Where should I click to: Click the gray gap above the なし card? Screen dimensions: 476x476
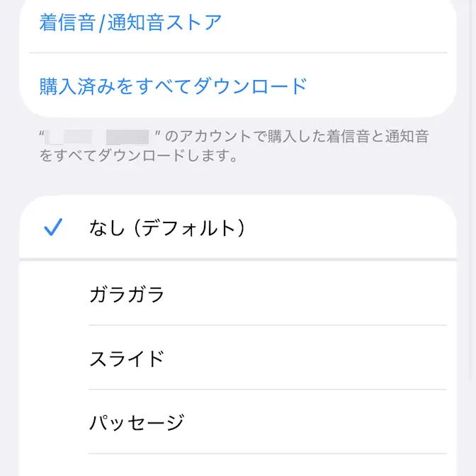point(238,181)
